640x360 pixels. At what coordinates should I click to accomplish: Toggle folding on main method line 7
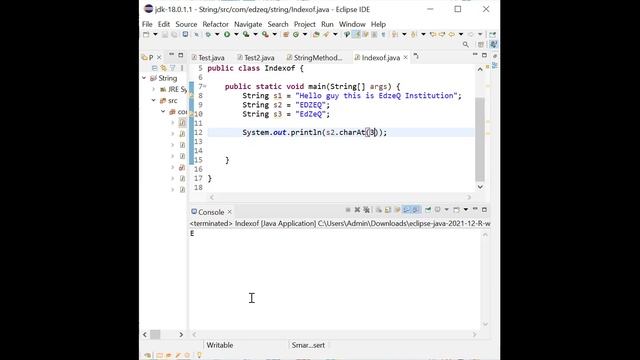point(204,86)
